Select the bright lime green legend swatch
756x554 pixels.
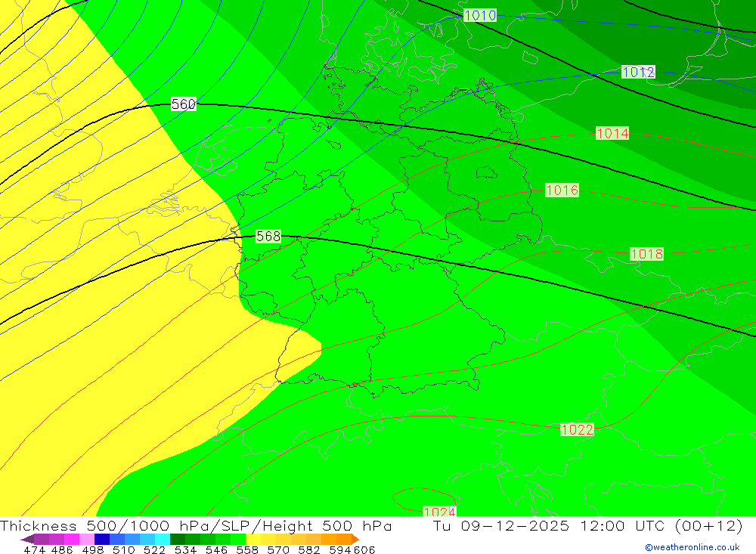(238, 540)
